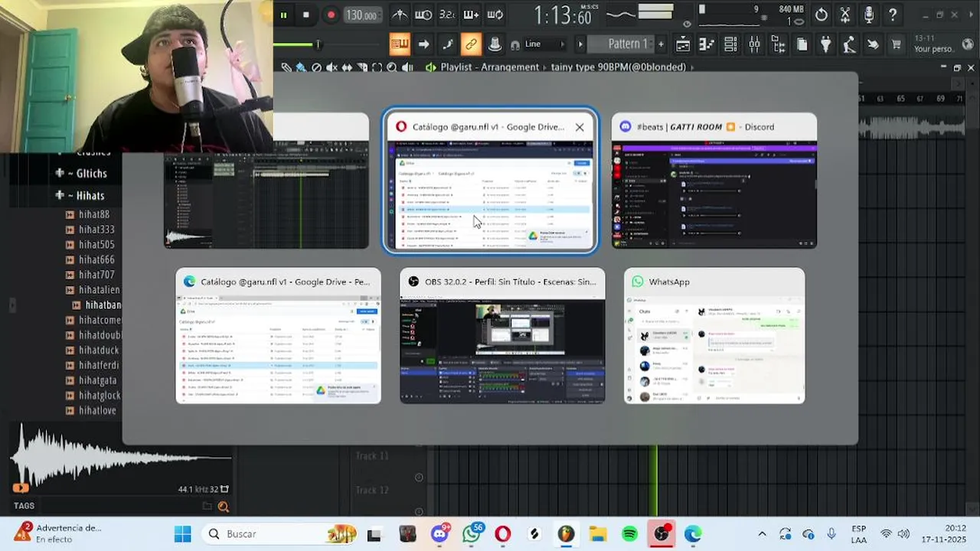This screenshot has width=980, height=551.
Task: Open the Browser view icon
Action: 778,44
